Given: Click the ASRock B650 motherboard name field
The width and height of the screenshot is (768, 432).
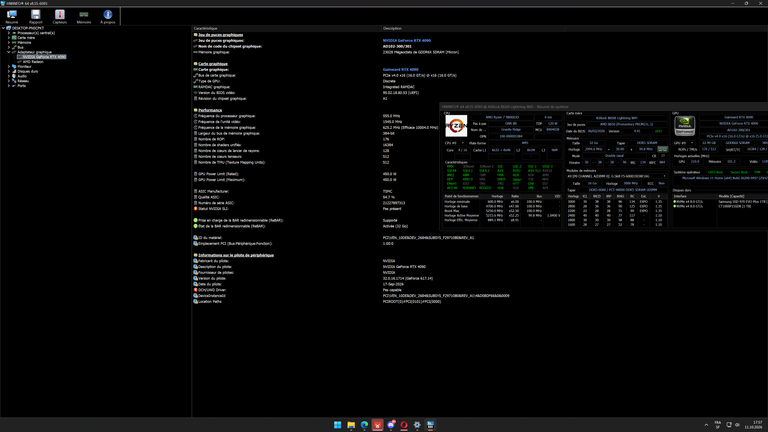Looking at the screenshot, I should tap(616, 118).
